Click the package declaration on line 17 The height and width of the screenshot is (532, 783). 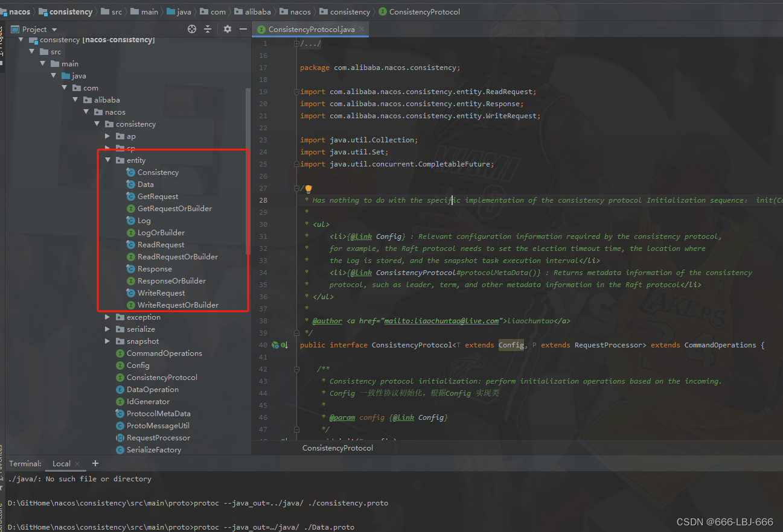pyautogui.click(x=380, y=68)
